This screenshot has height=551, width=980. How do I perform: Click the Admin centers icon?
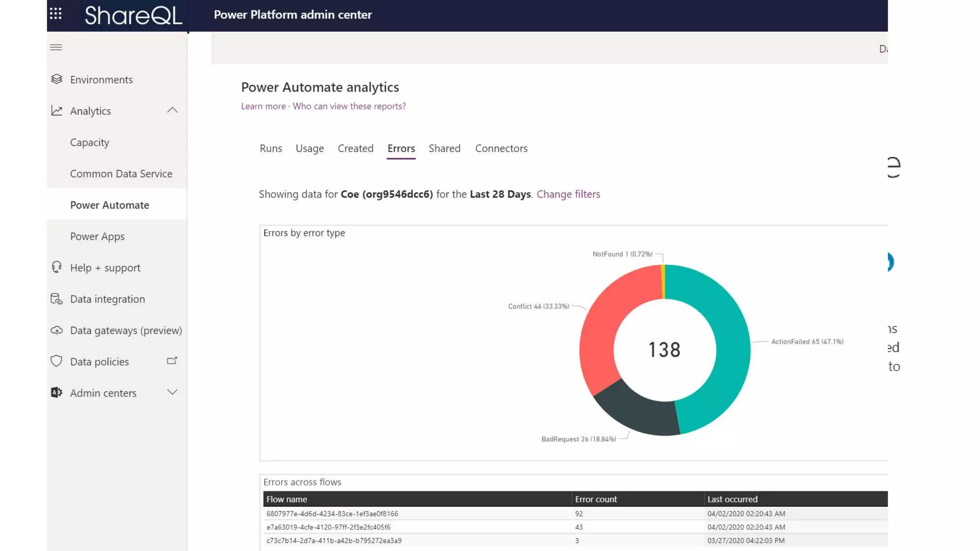[x=56, y=393]
